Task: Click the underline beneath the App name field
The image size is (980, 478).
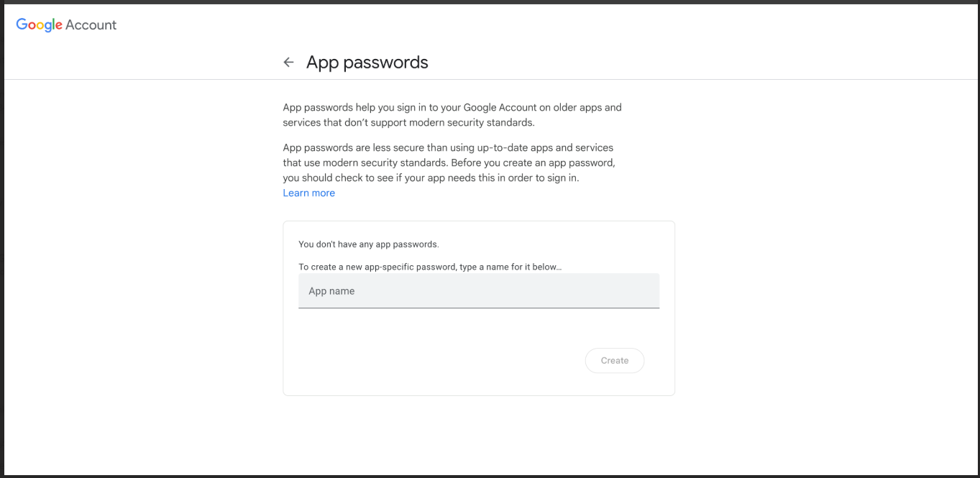Action: (x=479, y=308)
